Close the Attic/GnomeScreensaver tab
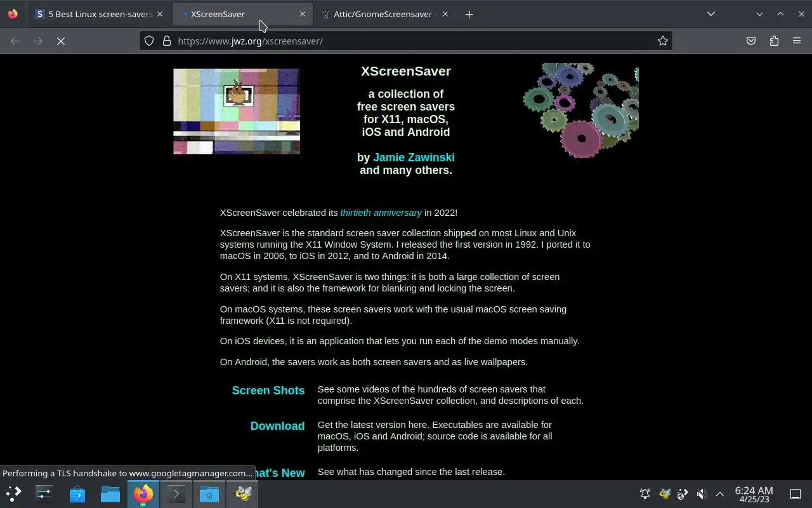Image resolution: width=812 pixels, height=508 pixels. click(445, 14)
